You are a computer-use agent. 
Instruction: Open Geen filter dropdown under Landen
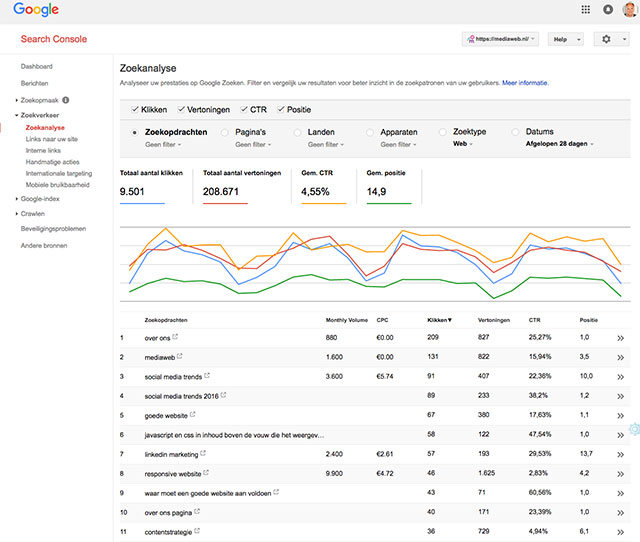pos(326,144)
